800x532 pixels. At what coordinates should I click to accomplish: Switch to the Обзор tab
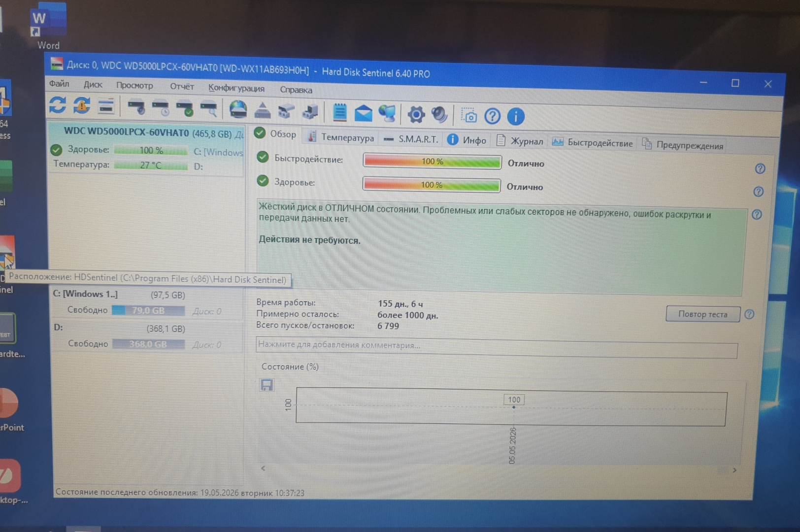(x=276, y=134)
